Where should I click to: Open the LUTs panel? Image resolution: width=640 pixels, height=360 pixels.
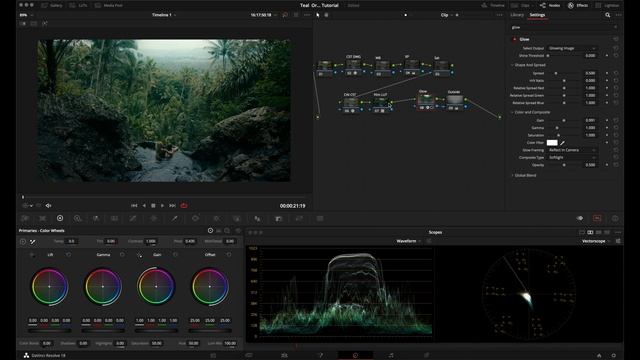78,5
